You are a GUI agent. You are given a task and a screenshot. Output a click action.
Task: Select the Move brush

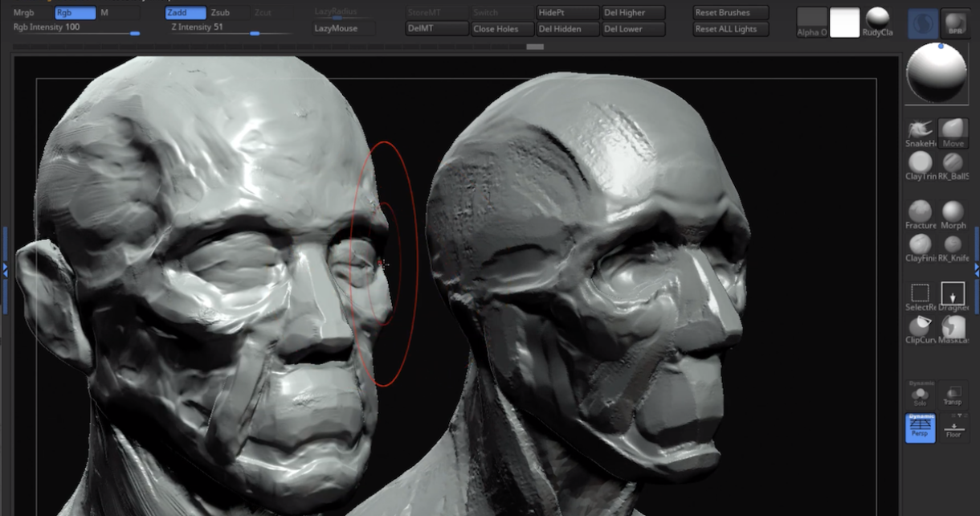click(x=953, y=133)
